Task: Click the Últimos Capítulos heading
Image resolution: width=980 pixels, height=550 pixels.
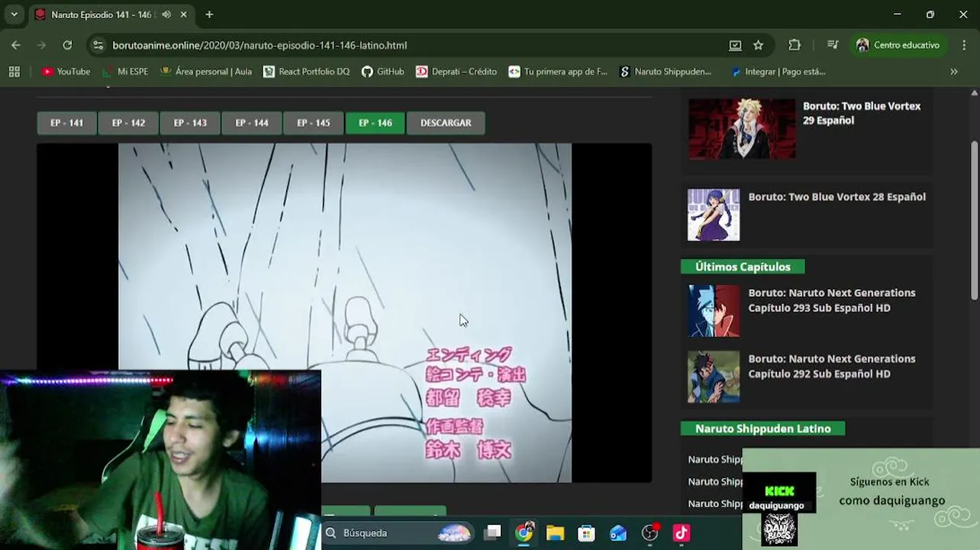Action: (743, 267)
